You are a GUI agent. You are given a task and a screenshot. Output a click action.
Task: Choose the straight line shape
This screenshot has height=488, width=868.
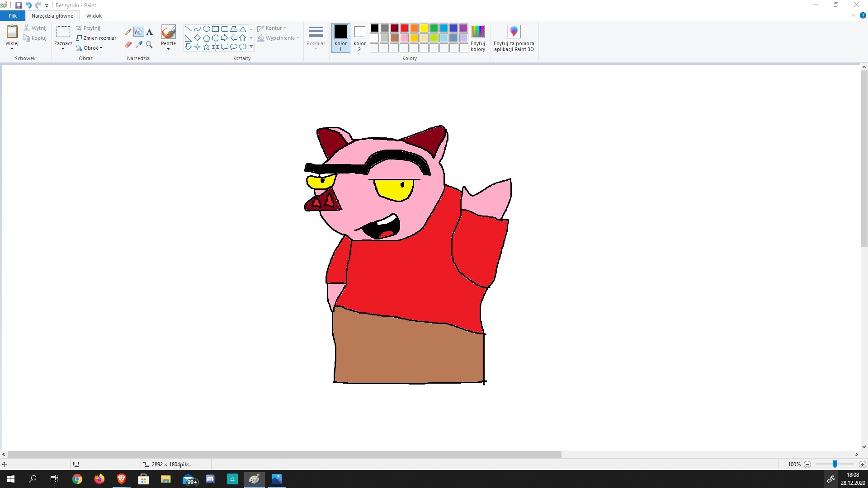(188, 29)
